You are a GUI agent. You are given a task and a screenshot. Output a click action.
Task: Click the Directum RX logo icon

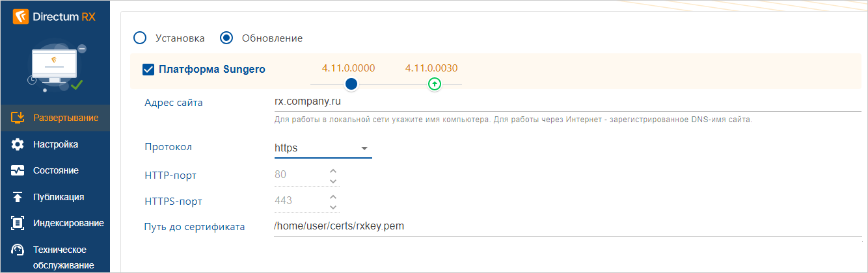coord(20,17)
